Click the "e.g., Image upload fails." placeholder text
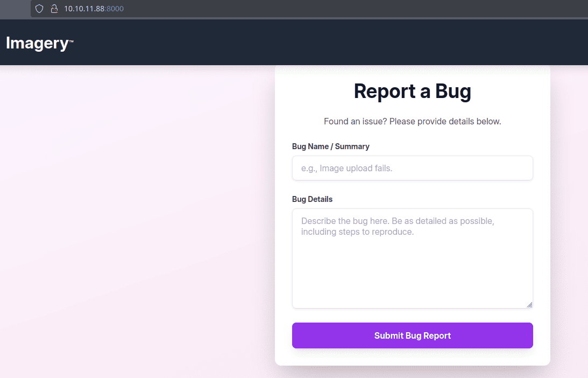Viewport: 588px width, 378px height. pos(346,169)
